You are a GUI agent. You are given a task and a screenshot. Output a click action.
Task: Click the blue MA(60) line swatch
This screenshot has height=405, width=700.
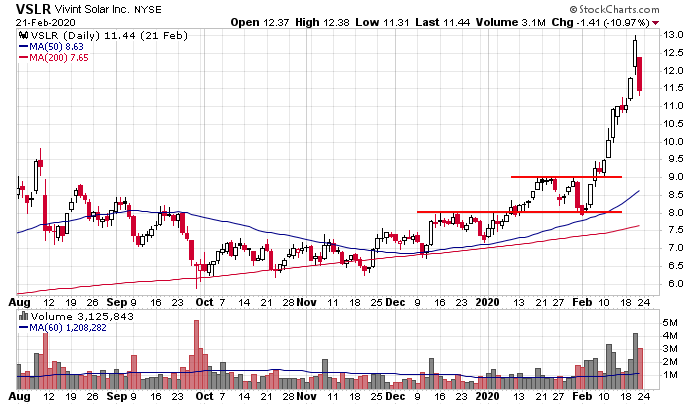coord(23,328)
